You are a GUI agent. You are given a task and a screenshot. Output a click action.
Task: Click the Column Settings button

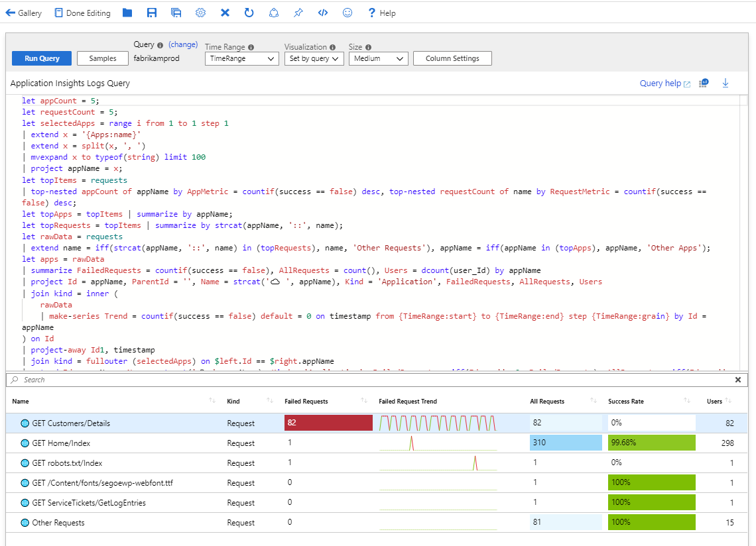point(452,58)
